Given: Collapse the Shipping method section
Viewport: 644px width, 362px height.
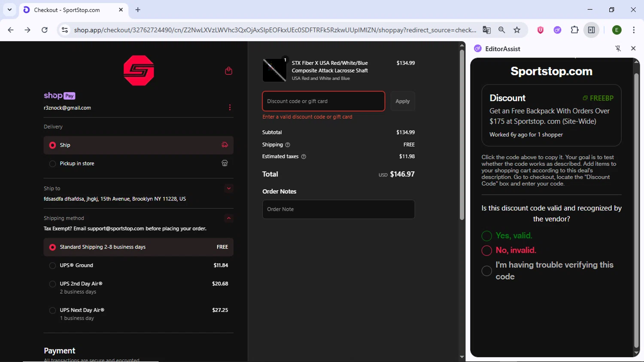Looking at the screenshot, I should coord(229,218).
